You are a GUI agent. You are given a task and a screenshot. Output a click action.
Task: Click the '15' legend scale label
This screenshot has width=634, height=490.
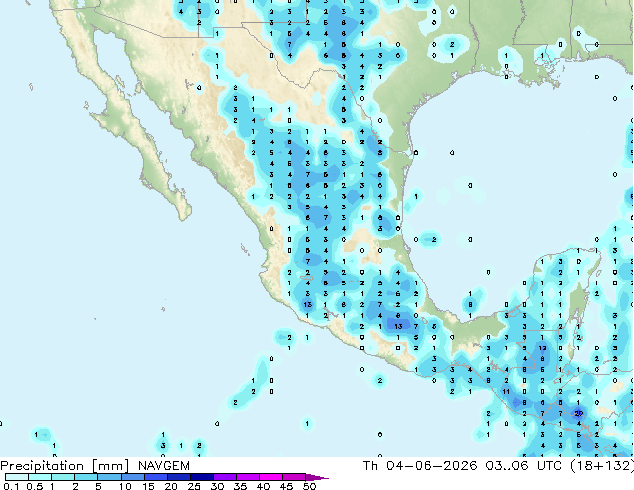pyautogui.click(x=148, y=486)
